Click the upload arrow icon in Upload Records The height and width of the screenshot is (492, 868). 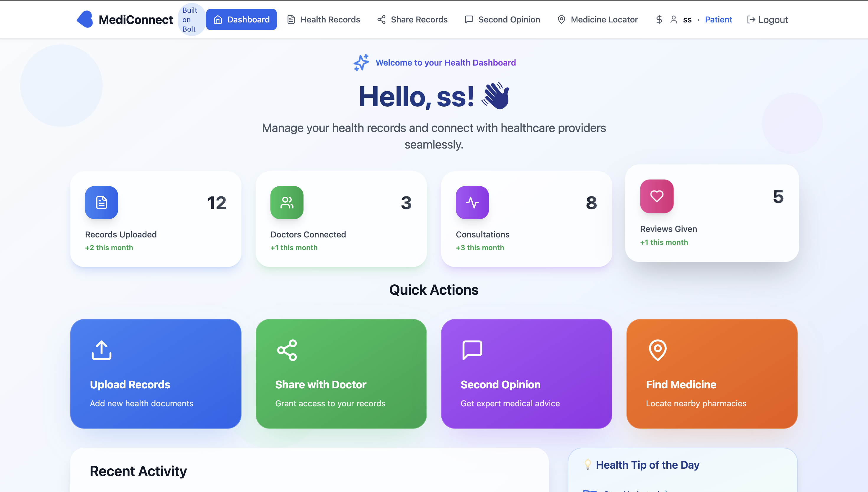[x=101, y=350]
